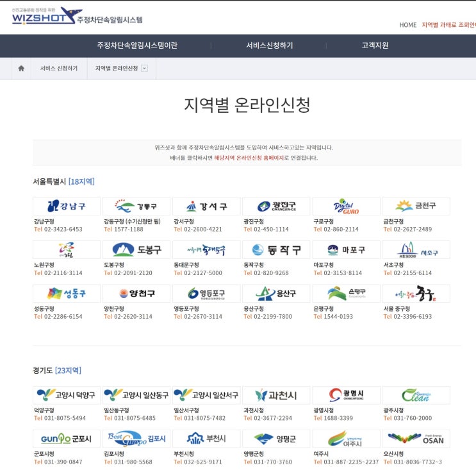Open 서초구 district banner
Screen dimensions: 476x470
[x=416, y=249]
